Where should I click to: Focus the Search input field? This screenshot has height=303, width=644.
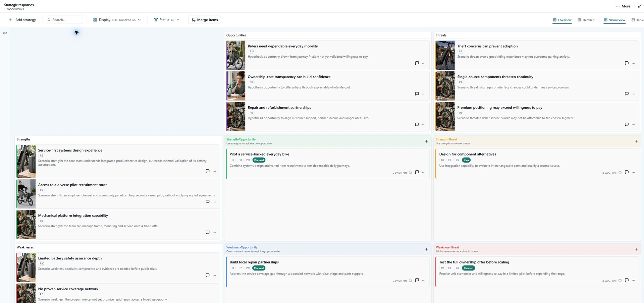pyautogui.click(x=64, y=20)
